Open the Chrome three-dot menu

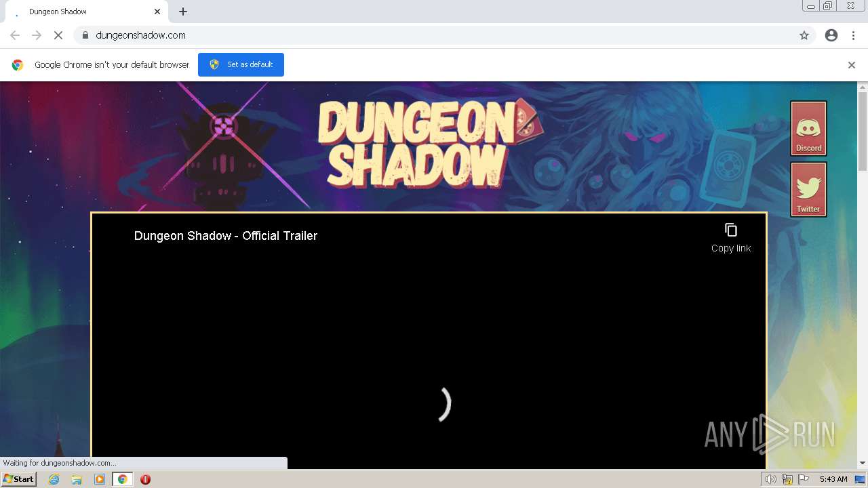point(853,35)
